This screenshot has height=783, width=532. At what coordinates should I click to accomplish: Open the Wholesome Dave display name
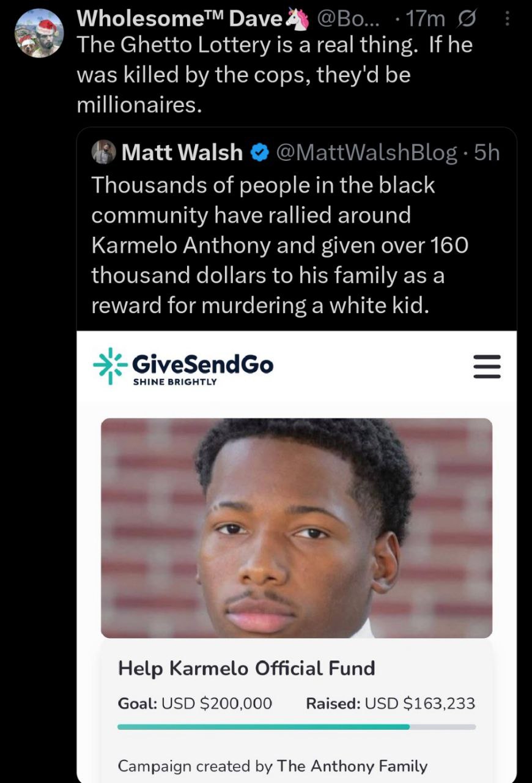coord(180,20)
